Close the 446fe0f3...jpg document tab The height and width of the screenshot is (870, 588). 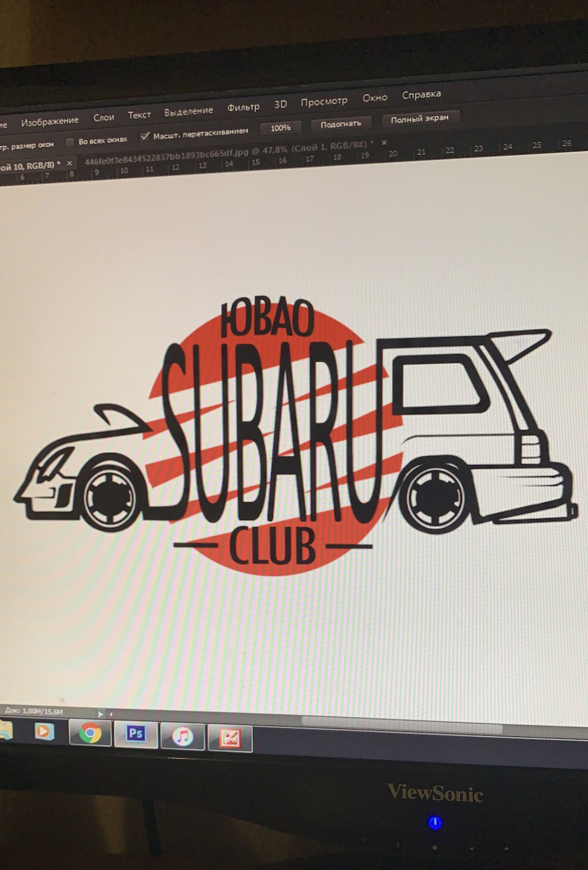coord(384,143)
